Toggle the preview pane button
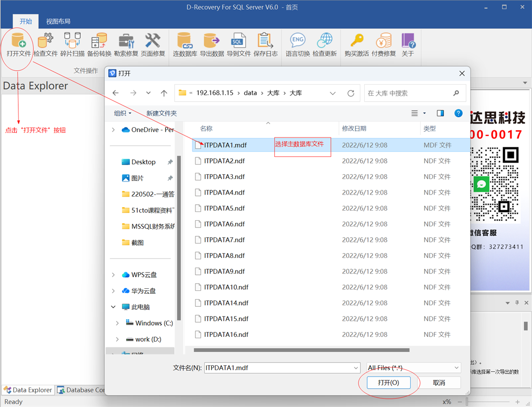The image size is (532, 407). tap(441, 113)
